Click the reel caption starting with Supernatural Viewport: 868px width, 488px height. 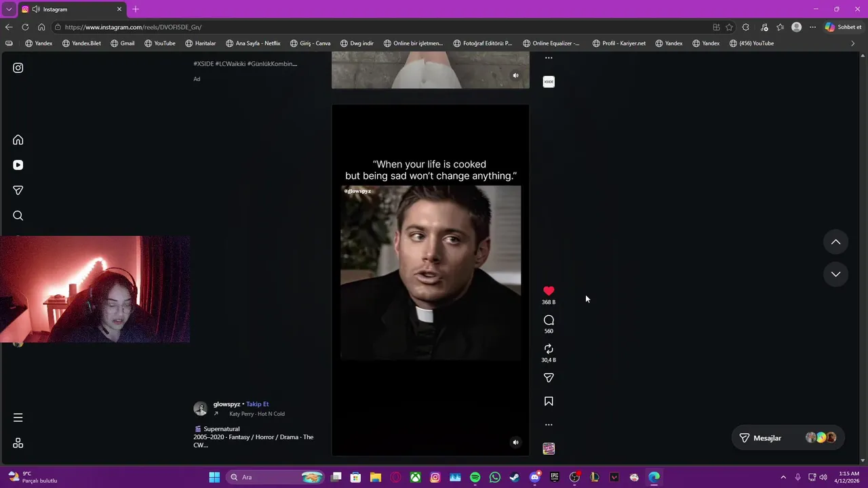tap(253, 437)
